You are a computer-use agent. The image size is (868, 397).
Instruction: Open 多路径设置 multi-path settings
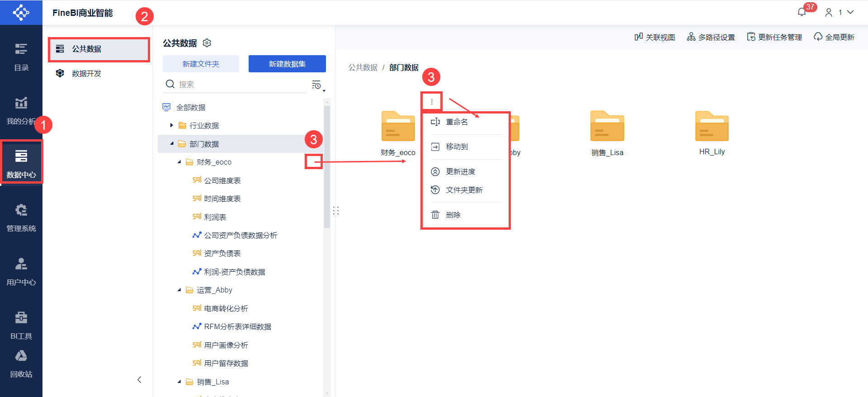(x=711, y=37)
